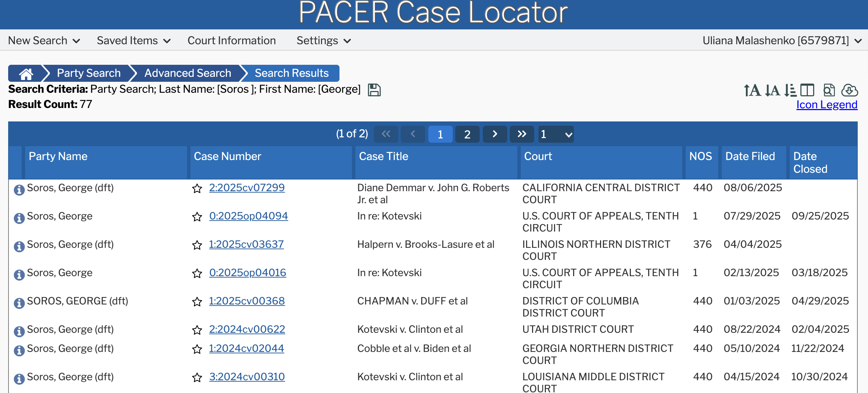Open Court Information menu item
This screenshot has width=868, height=393.
pos(232,41)
